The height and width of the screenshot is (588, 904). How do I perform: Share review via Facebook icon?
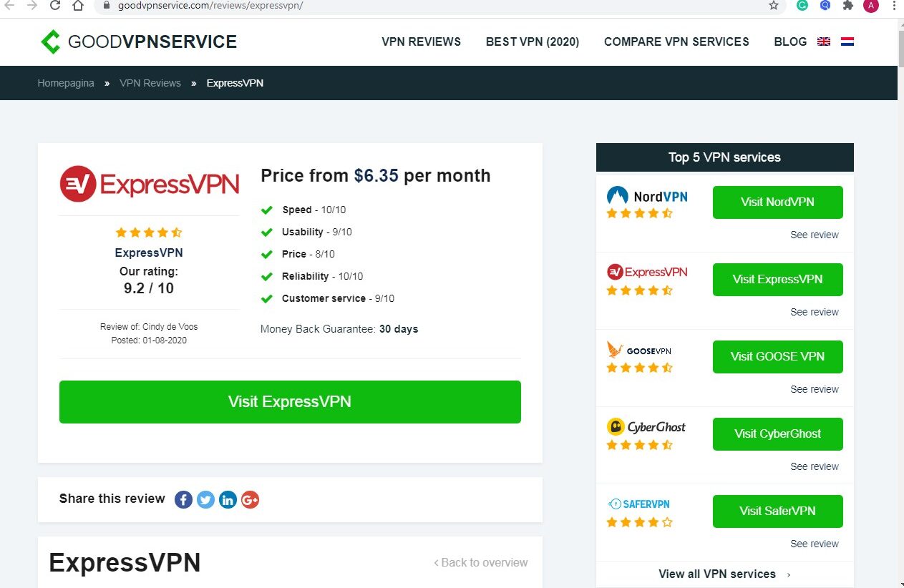[184, 499]
